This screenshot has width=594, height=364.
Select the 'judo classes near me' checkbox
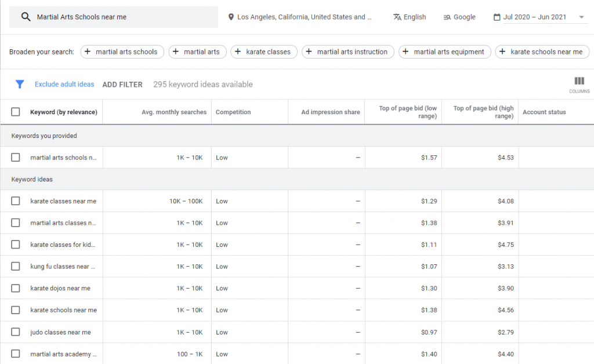tap(16, 332)
